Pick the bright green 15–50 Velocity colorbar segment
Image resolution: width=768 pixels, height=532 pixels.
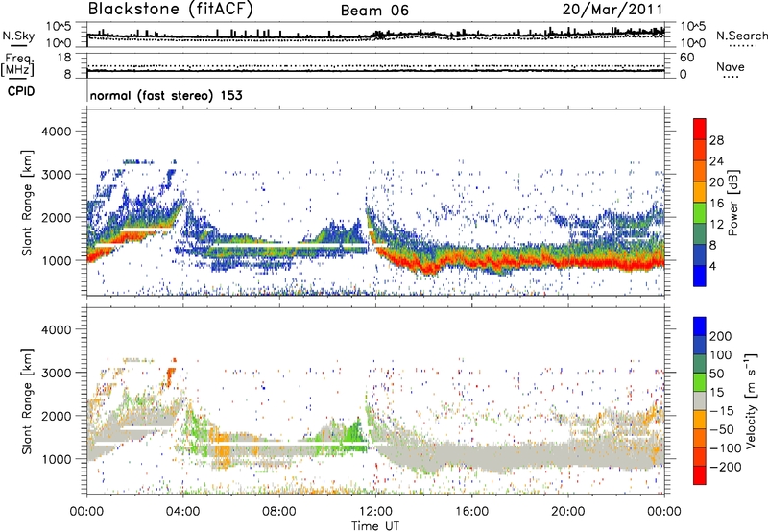pos(700,382)
